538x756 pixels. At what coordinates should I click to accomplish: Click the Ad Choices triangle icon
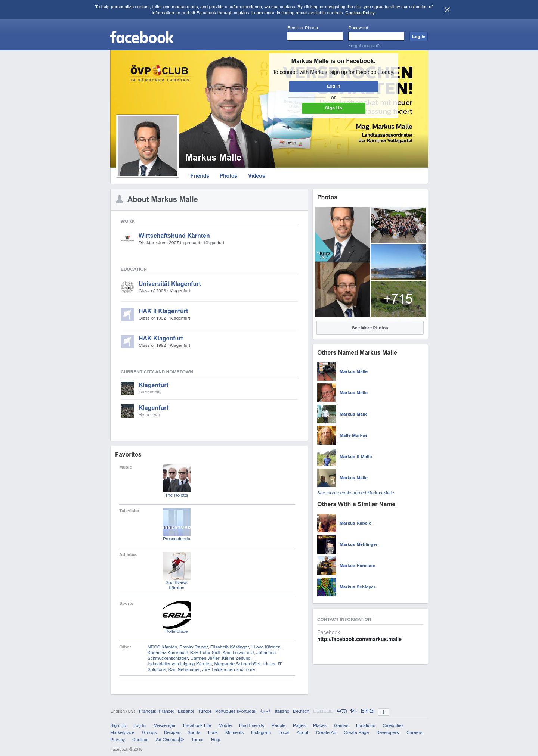182,740
